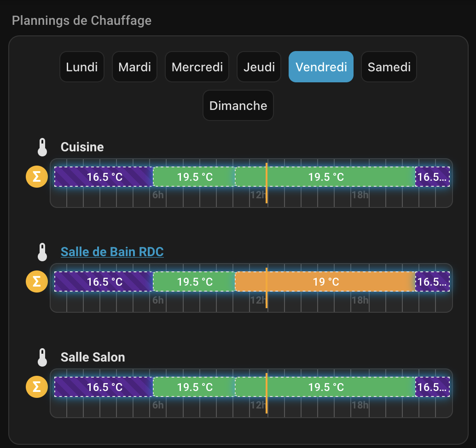This screenshot has width=476, height=448.
Task: Switch to the Mardi schedule
Action: point(135,67)
